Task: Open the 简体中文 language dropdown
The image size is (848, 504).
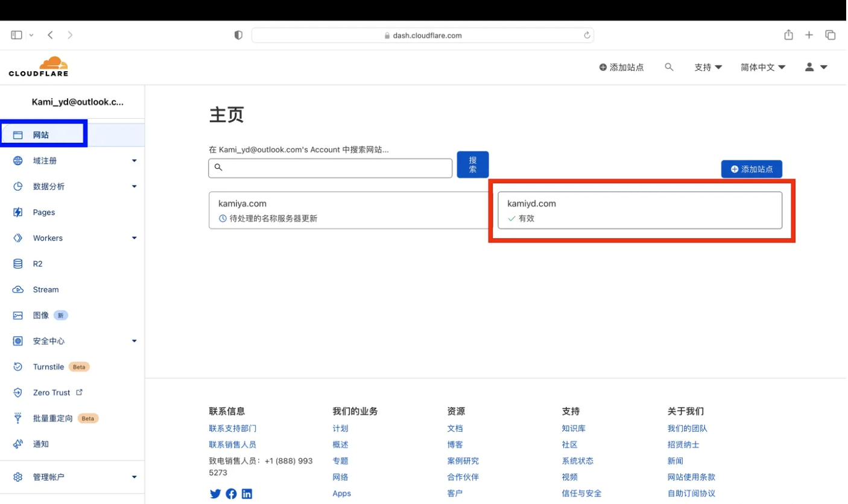Action: click(763, 68)
